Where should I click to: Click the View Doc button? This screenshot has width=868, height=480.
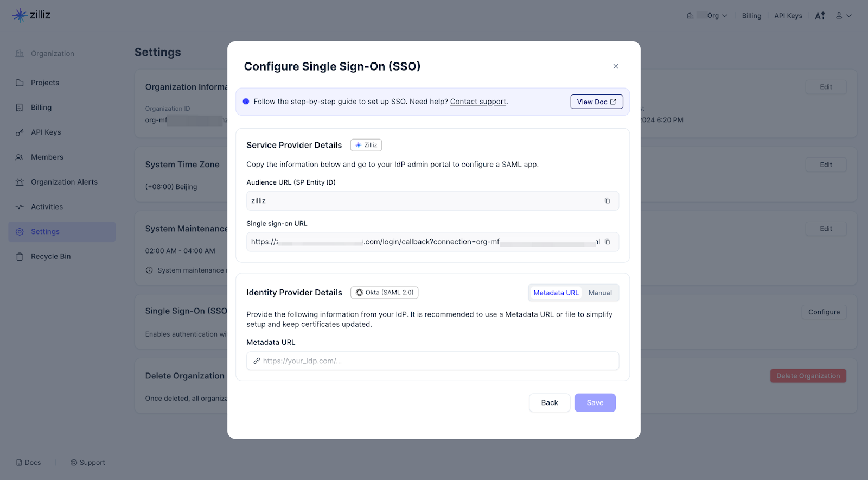[x=596, y=102]
